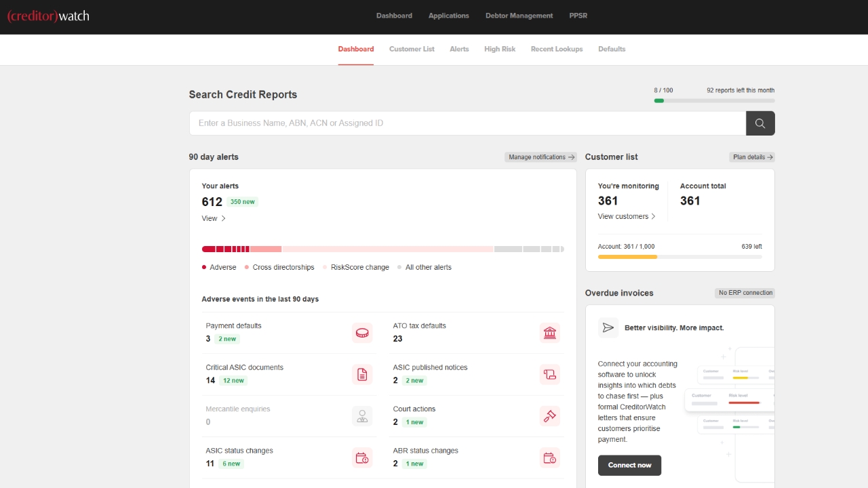The height and width of the screenshot is (488, 868).
Task: Click the Court actions label
Action: click(x=414, y=409)
